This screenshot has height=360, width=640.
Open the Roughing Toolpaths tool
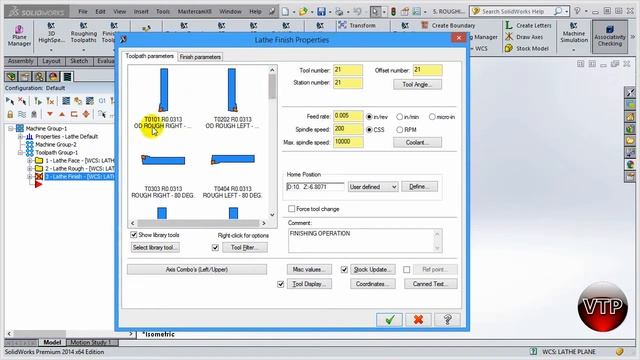(x=83, y=33)
